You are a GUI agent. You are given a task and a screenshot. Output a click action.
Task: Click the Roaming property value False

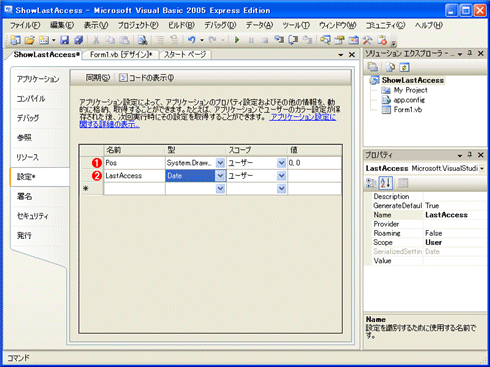click(x=455, y=233)
